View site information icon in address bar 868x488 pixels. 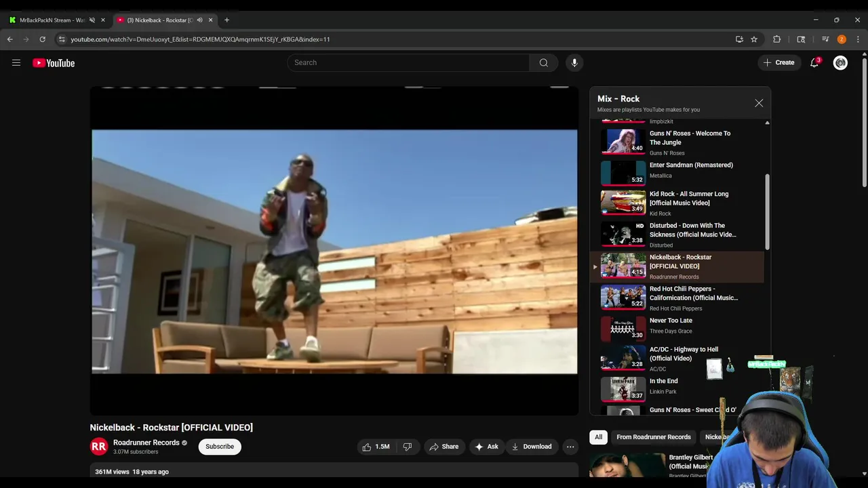[x=62, y=39]
